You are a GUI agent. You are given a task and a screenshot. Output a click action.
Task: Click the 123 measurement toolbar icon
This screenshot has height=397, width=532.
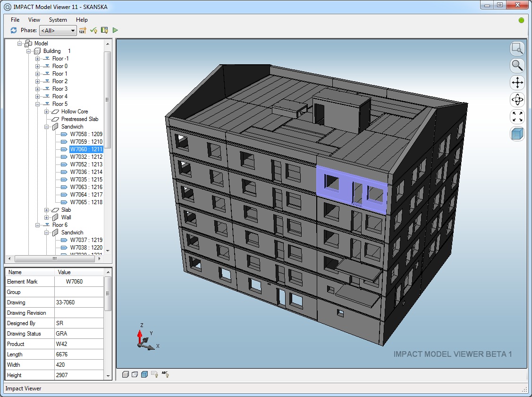pos(82,30)
